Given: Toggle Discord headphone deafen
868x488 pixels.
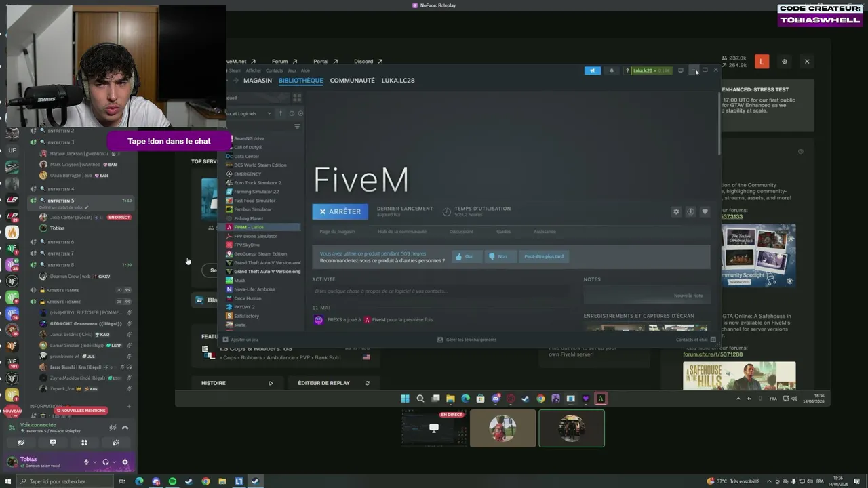Looking at the screenshot, I should click(105, 462).
